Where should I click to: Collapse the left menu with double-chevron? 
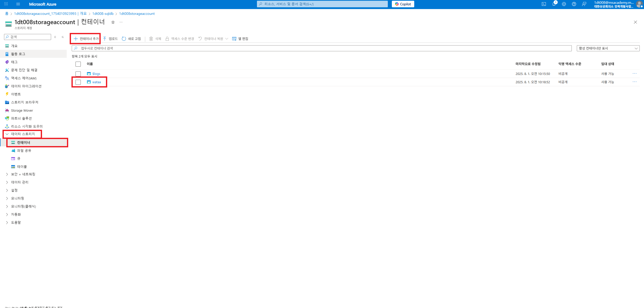pyautogui.click(x=63, y=37)
